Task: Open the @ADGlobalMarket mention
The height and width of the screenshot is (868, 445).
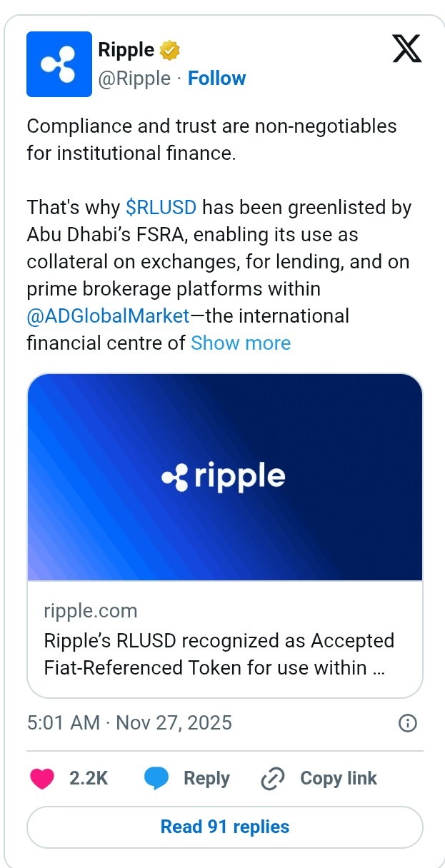Action: pos(108,316)
